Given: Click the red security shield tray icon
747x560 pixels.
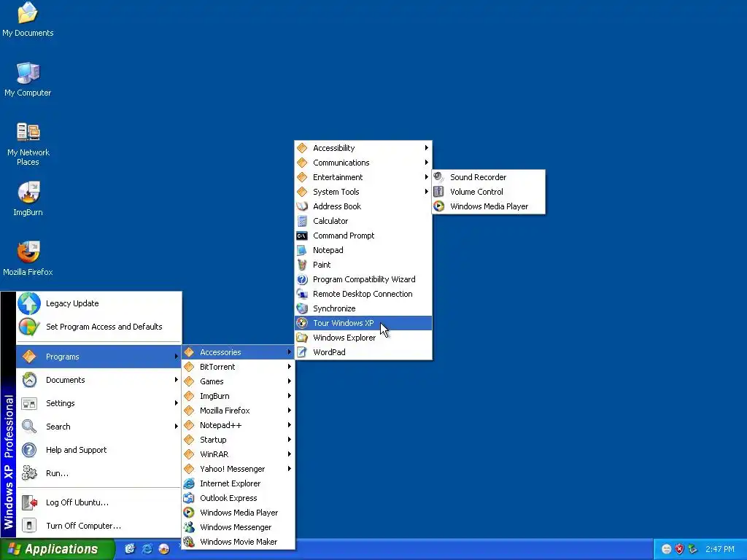Looking at the screenshot, I should pos(680,549).
